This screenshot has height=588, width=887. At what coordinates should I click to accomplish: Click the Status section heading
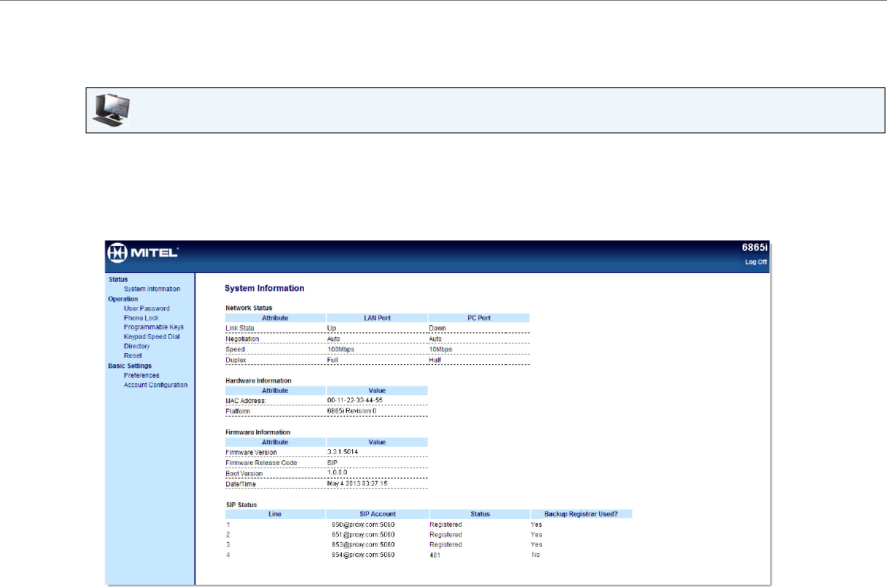[x=118, y=279]
